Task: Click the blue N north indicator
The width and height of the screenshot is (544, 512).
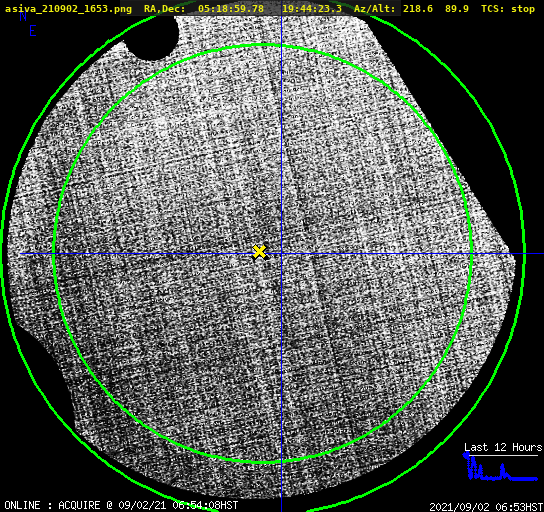Action: click(23, 16)
